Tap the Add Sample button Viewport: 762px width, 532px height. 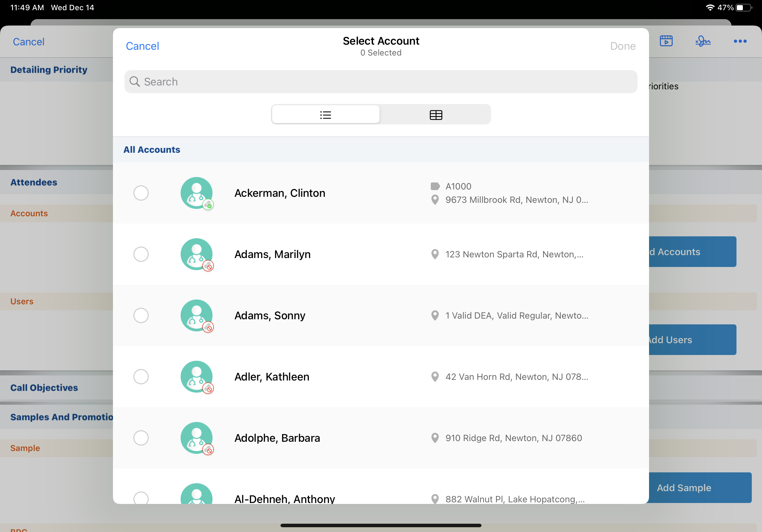(684, 488)
